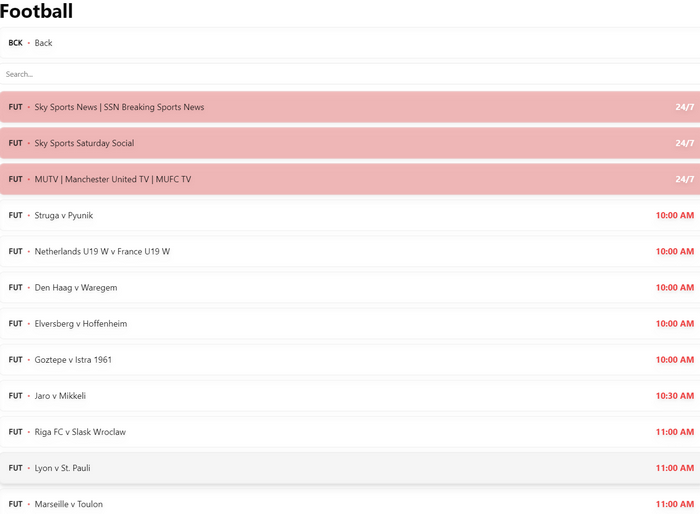Open Lyon v St. Pauli match

coord(350,468)
